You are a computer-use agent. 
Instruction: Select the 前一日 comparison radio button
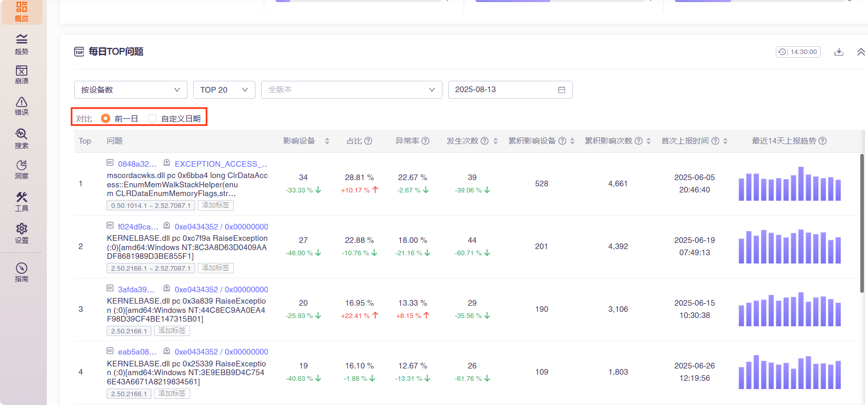(106, 118)
